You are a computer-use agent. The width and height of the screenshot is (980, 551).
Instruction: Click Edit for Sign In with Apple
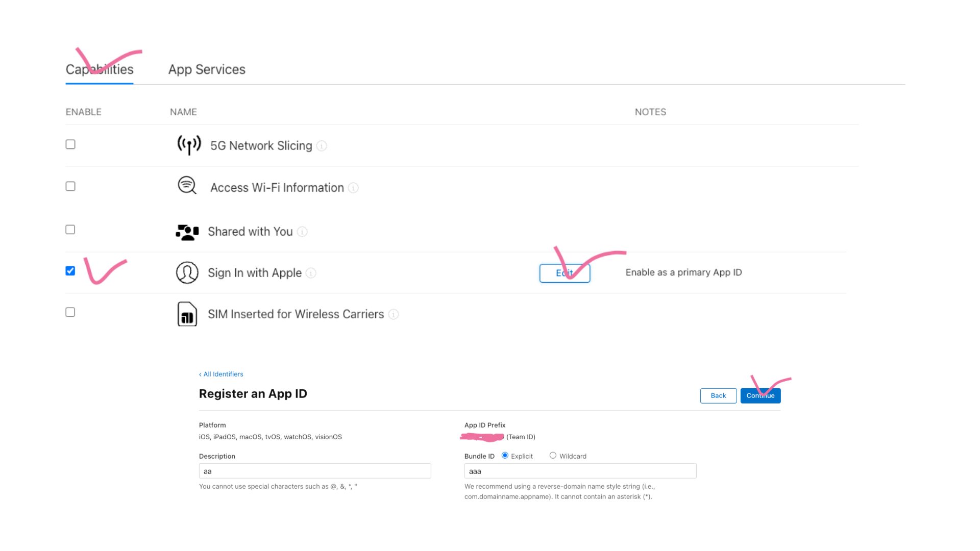[x=565, y=273]
